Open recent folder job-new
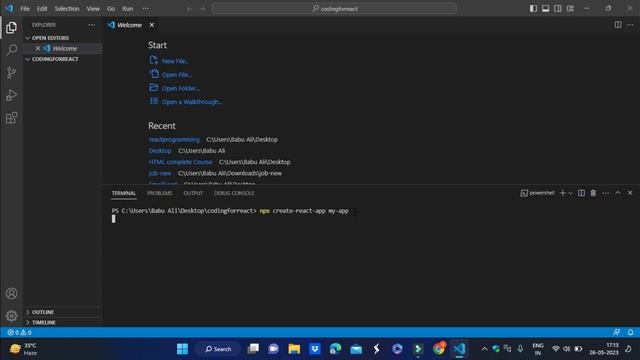The image size is (640, 360). (160, 173)
